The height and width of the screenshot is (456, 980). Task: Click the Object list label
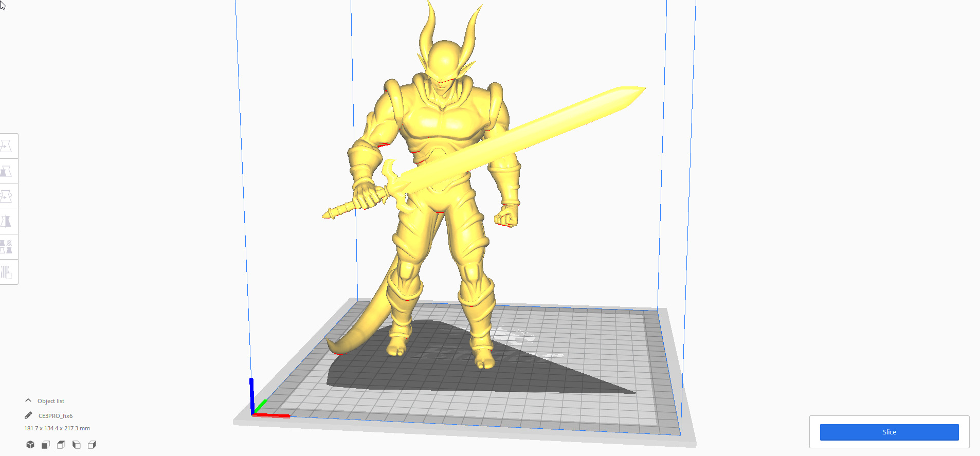pyautogui.click(x=51, y=401)
